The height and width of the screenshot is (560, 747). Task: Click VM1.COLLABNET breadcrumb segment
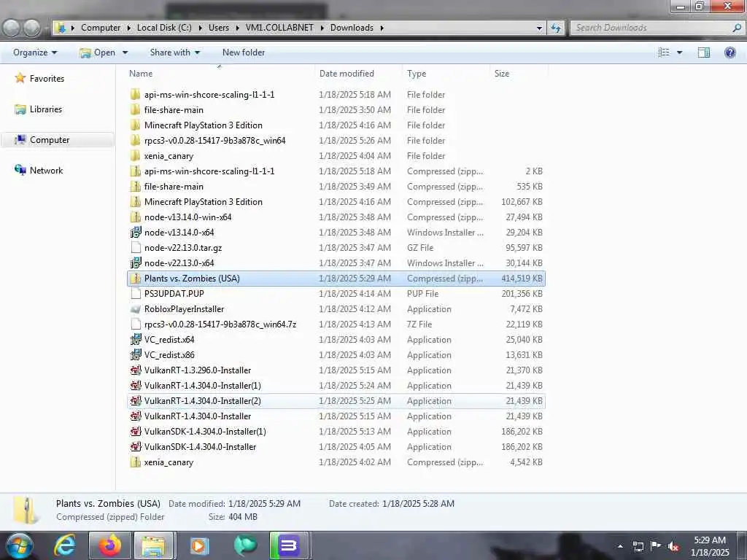[x=279, y=28]
